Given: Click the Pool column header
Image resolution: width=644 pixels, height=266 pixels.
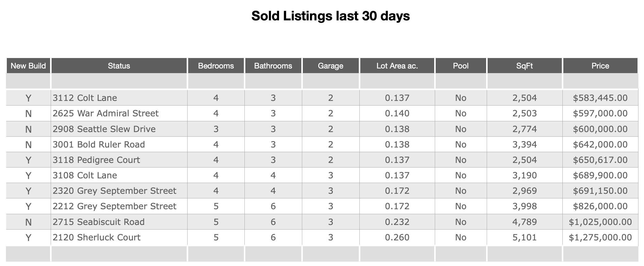Looking at the screenshot, I should pos(460,66).
